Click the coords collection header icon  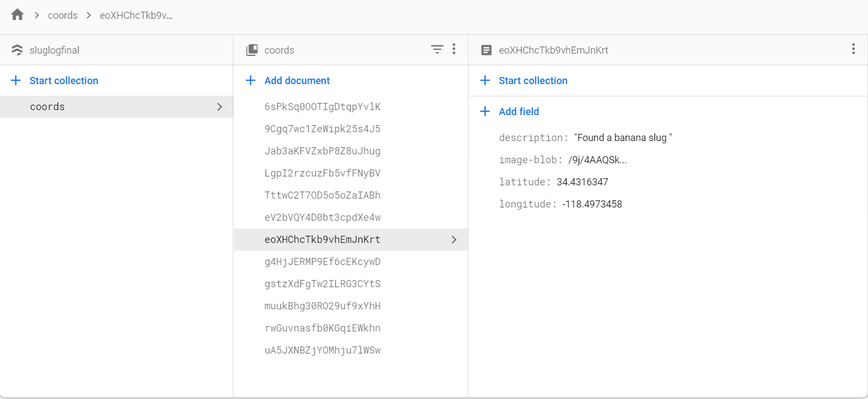[x=252, y=50]
